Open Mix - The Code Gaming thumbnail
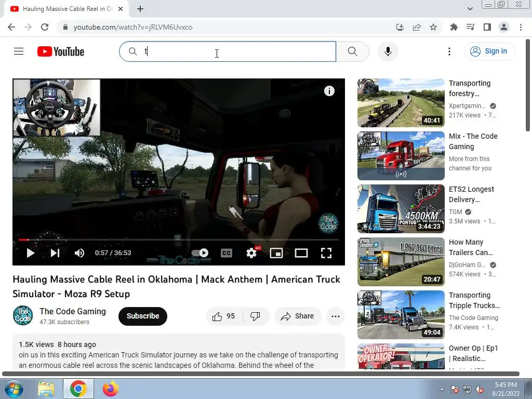532x399 pixels. (x=401, y=156)
